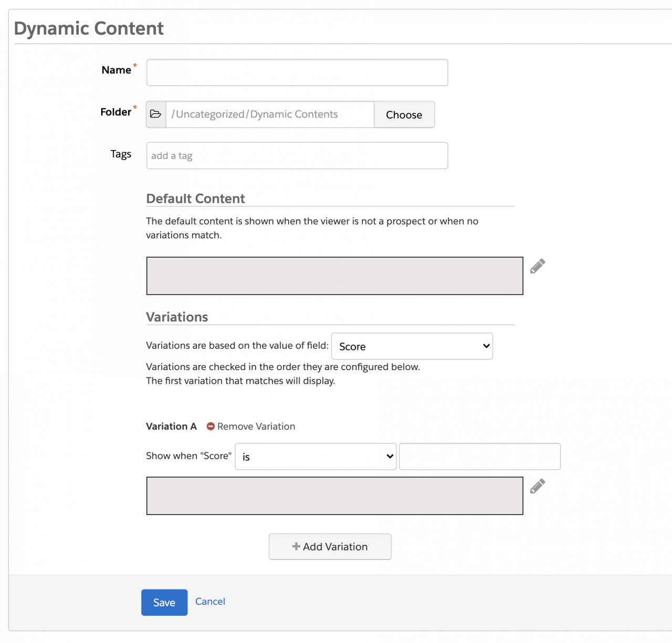Click the Variation A value input box
This screenshot has height=643, width=672.
click(x=479, y=456)
